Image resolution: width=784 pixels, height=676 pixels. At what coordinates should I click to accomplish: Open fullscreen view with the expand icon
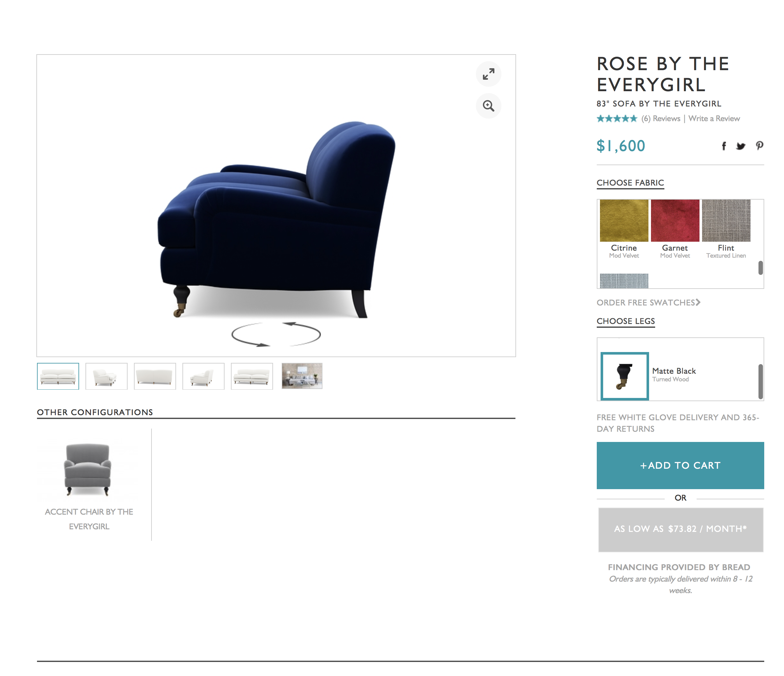(x=489, y=74)
